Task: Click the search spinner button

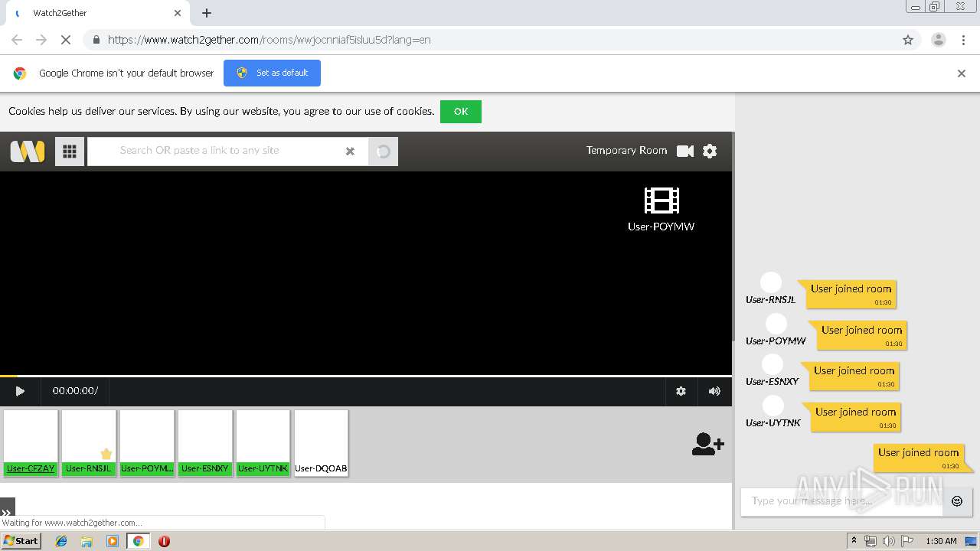Action: tap(383, 152)
